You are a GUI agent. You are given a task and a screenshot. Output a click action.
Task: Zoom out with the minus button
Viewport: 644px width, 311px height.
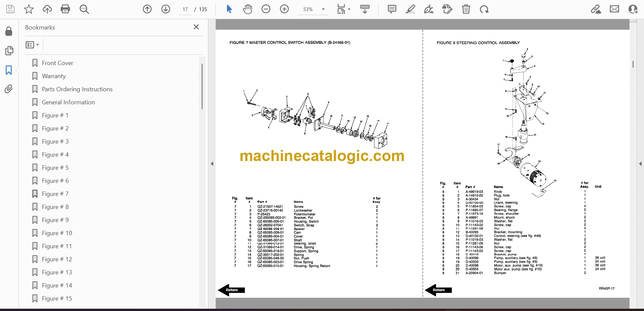click(x=266, y=9)
